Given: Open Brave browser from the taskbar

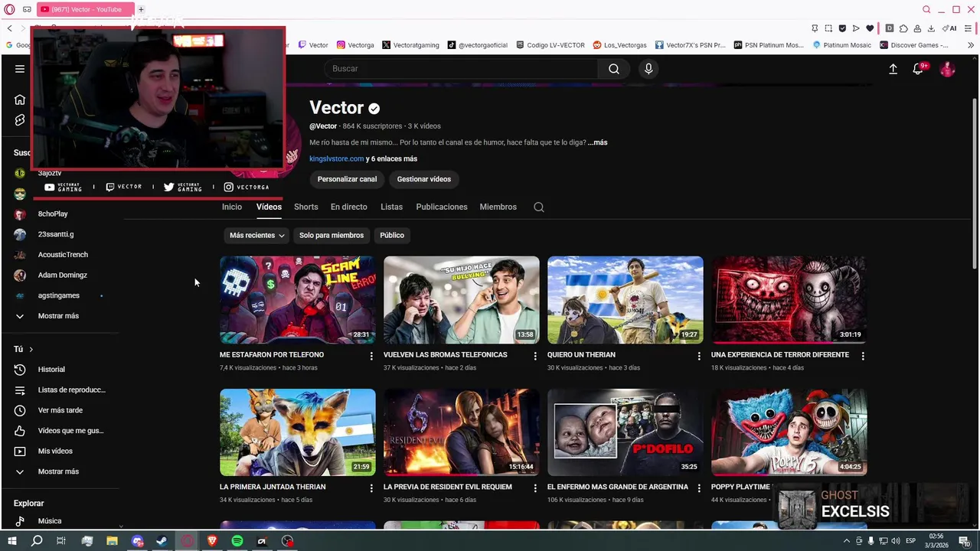Looking at the screenshot, I should click(x=212, y=541).
